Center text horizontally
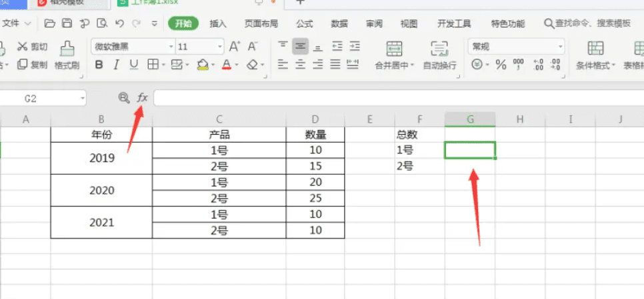 300,64
